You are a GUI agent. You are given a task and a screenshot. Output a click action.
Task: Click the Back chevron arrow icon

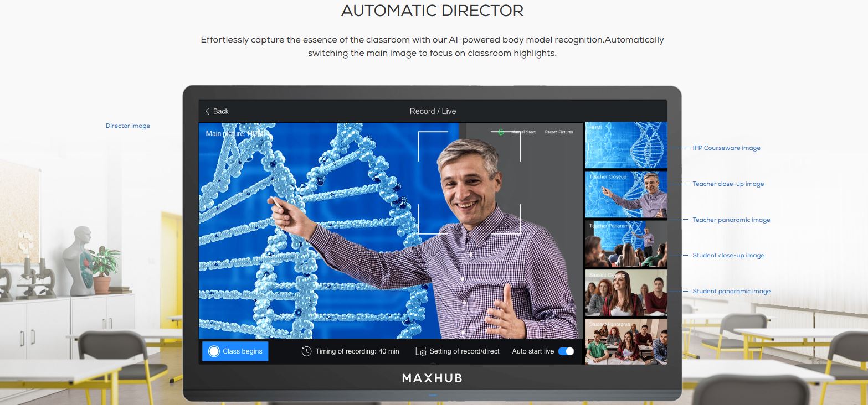coord(208,111)
